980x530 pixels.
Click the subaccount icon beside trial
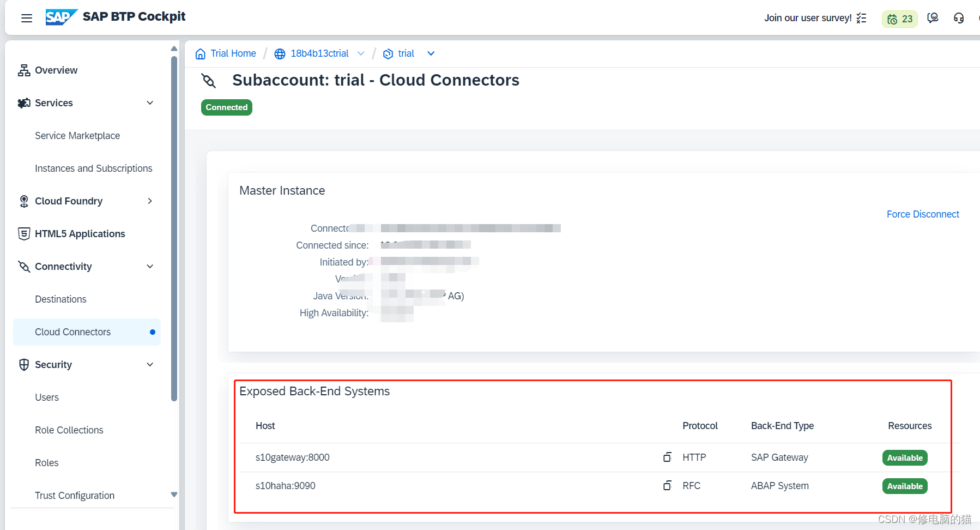pyautogui.click(x=388, y=53)
